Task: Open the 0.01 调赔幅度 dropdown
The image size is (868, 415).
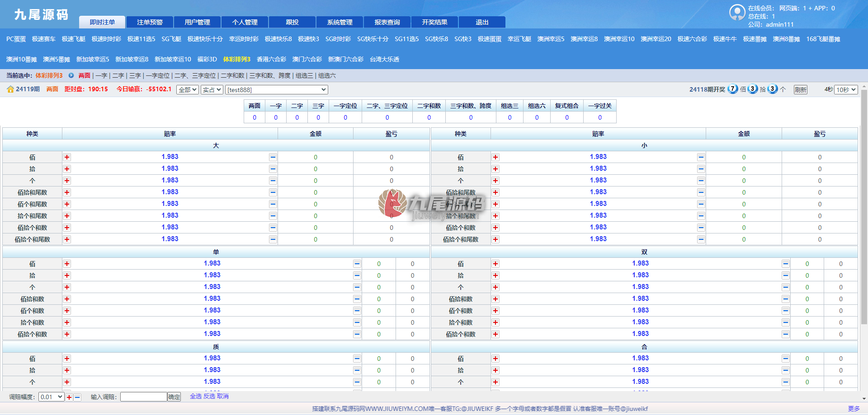Action: coord(51,397)
